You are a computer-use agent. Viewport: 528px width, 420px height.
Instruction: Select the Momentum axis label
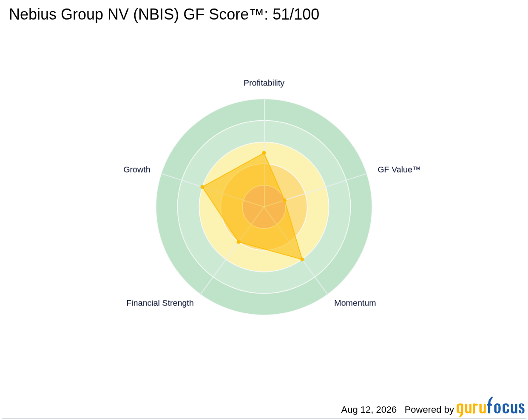pyautogui.click(x=355, y=303)
